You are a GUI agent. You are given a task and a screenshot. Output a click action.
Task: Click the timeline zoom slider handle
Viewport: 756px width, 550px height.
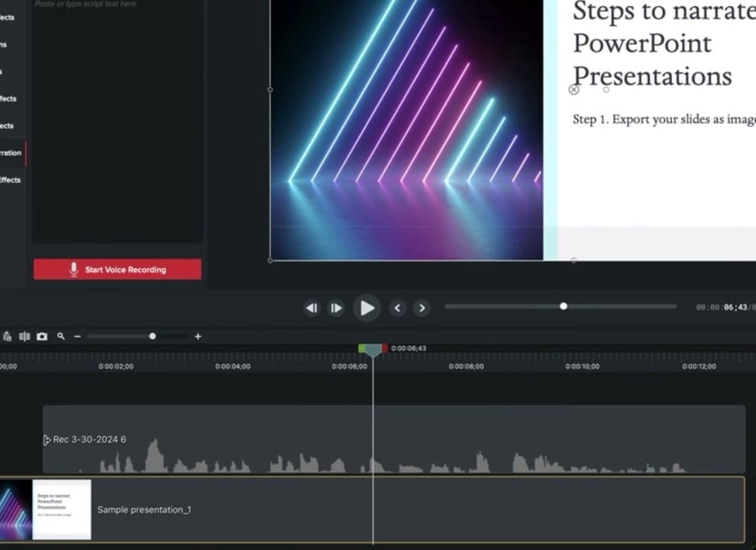[153, 336]
